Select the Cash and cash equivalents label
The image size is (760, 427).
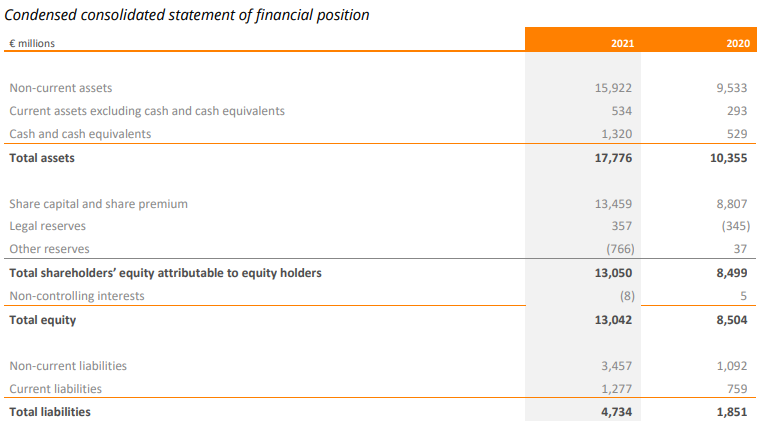80,134
